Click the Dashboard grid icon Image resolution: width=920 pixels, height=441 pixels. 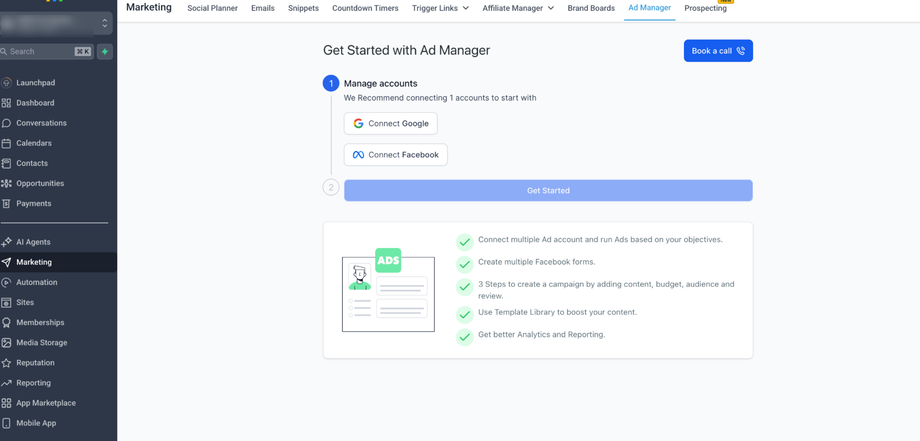point(6,103)
